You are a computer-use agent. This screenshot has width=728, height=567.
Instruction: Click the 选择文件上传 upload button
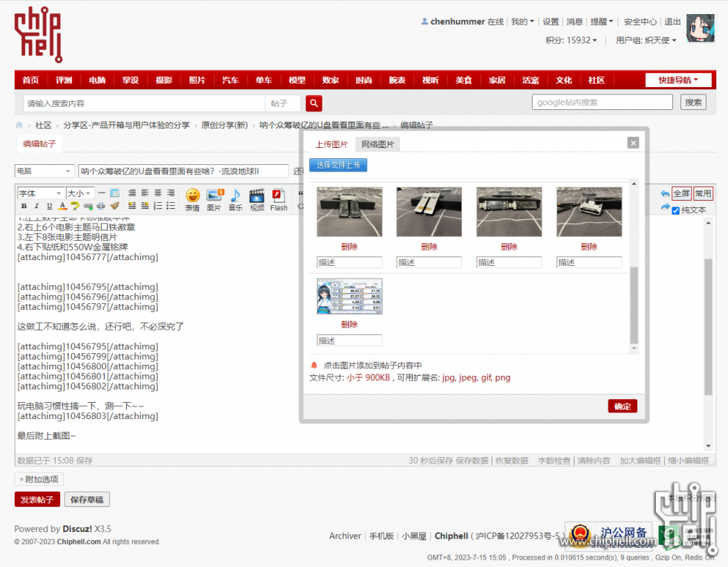point(338,165)
